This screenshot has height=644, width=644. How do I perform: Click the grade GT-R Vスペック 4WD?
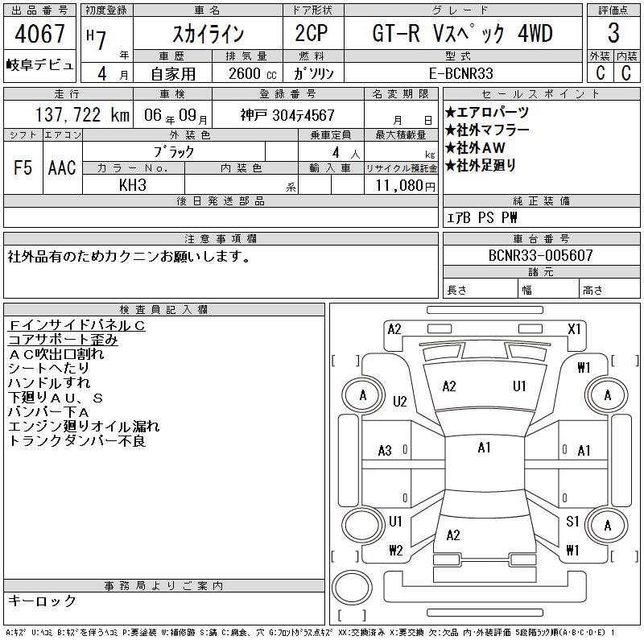[x=462, y=33]
